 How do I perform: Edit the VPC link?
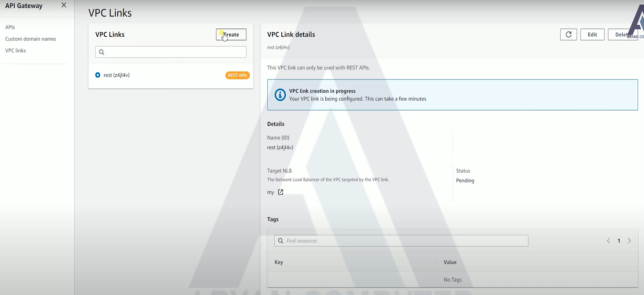(592, 35)
